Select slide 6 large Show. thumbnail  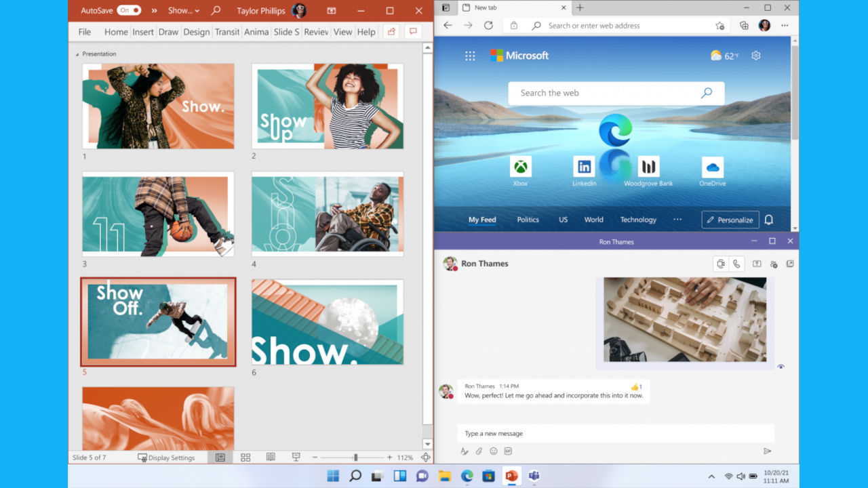click(x=328, y=323)
